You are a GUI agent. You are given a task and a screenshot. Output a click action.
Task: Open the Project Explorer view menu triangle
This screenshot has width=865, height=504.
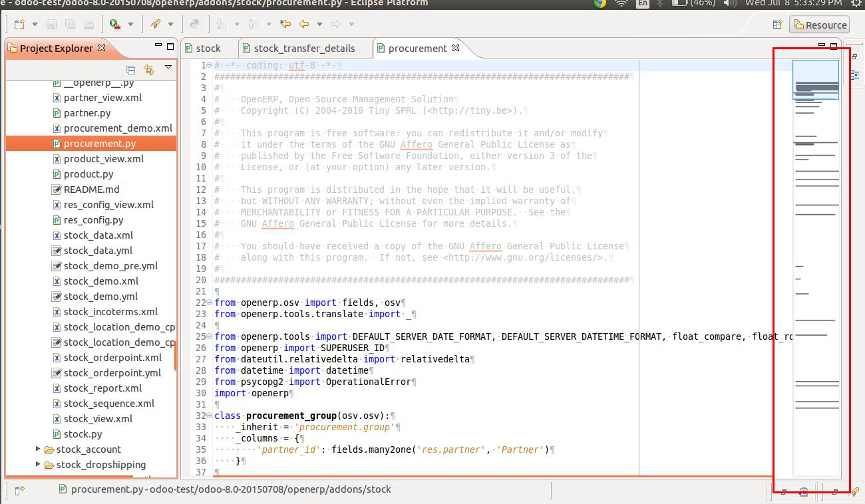168,67
